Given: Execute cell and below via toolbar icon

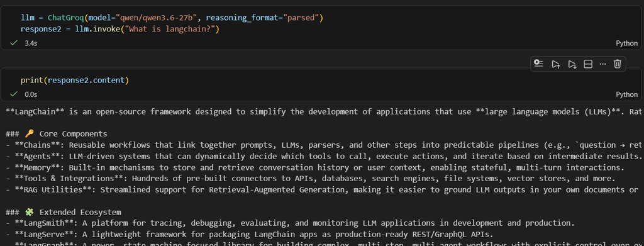Looking at the screenshot, I should click(x=572, y=64).
